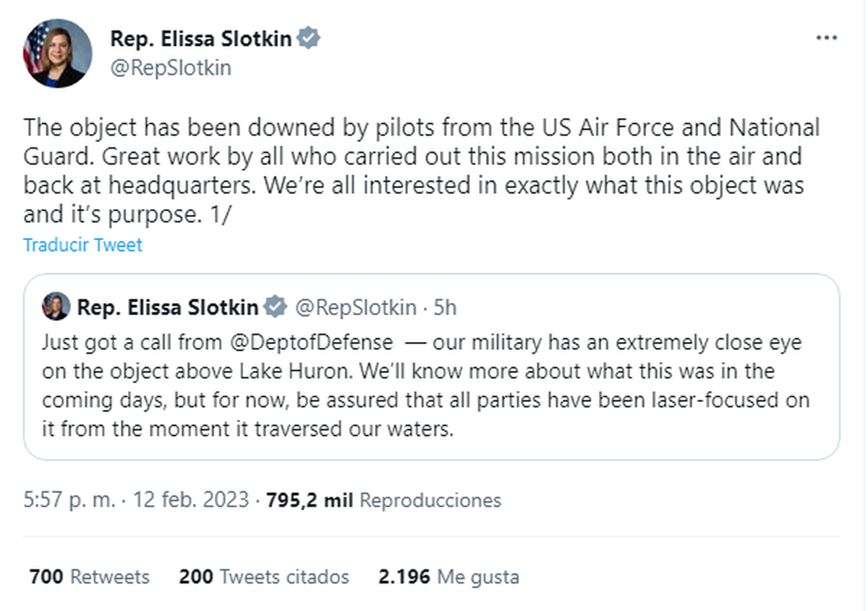Click the main tweet text about downed object
The width and height of the screenshot is (868, 611).
(420, 171)
